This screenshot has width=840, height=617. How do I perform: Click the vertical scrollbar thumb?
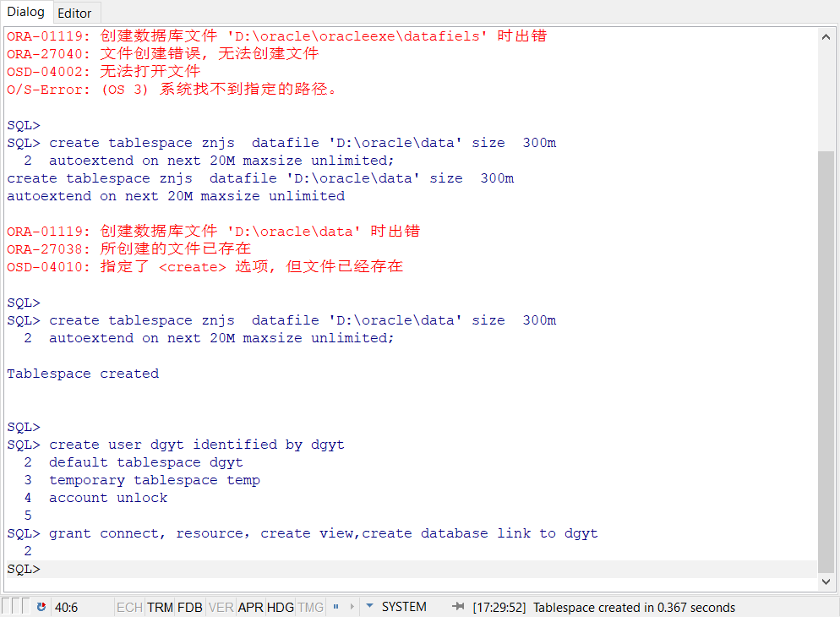pyautogui.click(x=826, y=362)
